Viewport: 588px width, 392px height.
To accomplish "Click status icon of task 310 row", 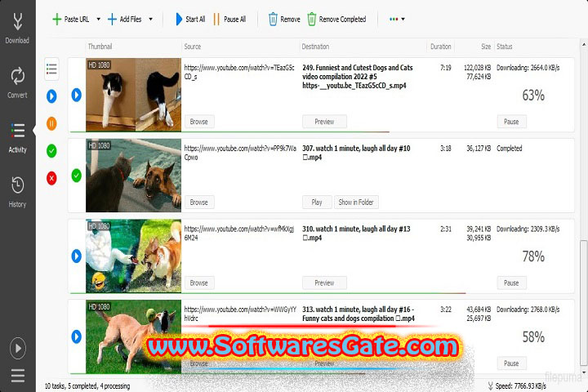I will pos(77,256).
